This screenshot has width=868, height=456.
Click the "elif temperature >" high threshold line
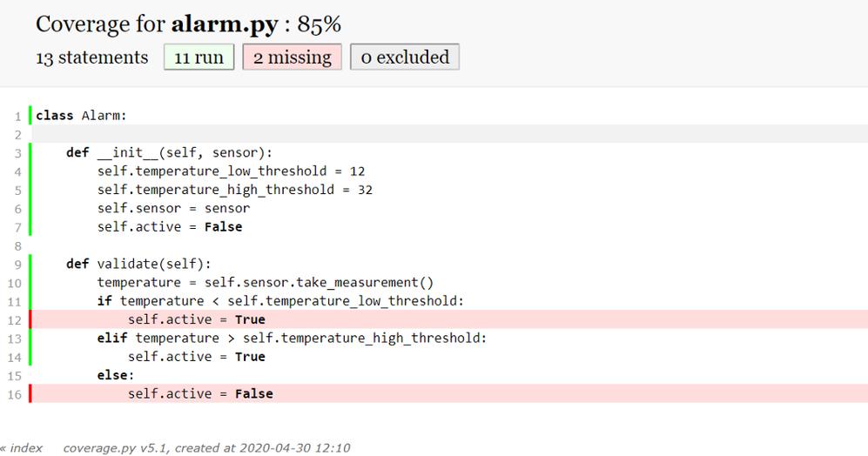pos(292,338)
